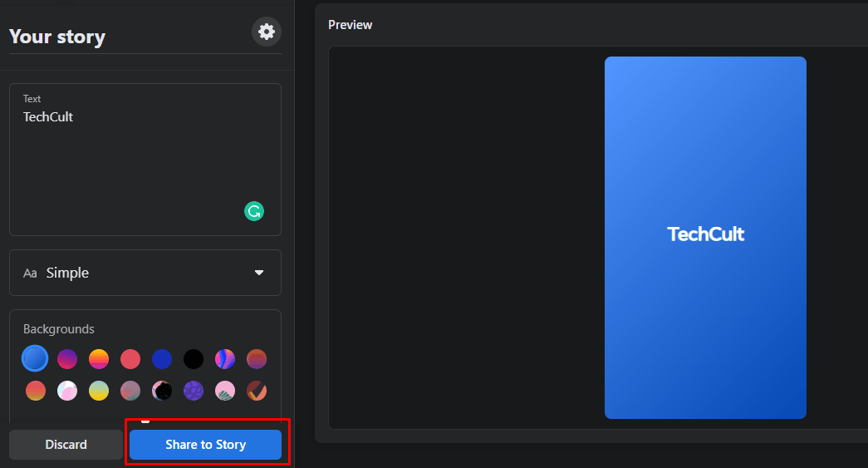Click the Your story heading

57,37
